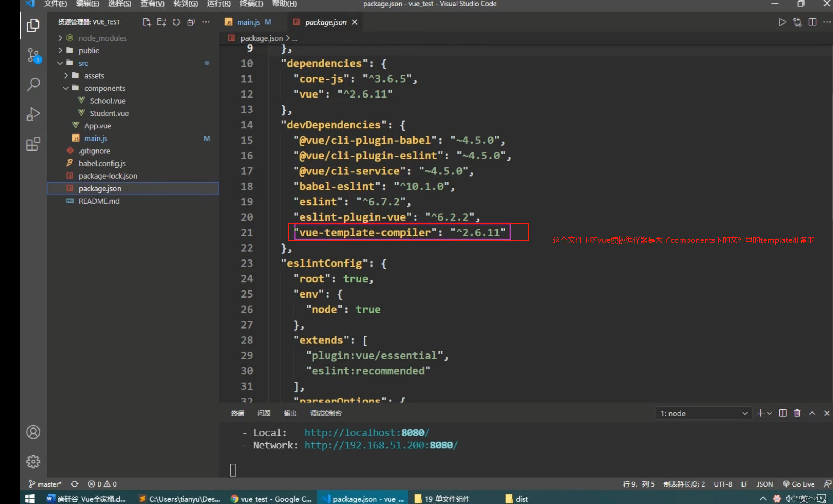Viewport: 833px width, 504px height.
Task: Open the 终端(T) menu
Action: [x=251, y=4]
